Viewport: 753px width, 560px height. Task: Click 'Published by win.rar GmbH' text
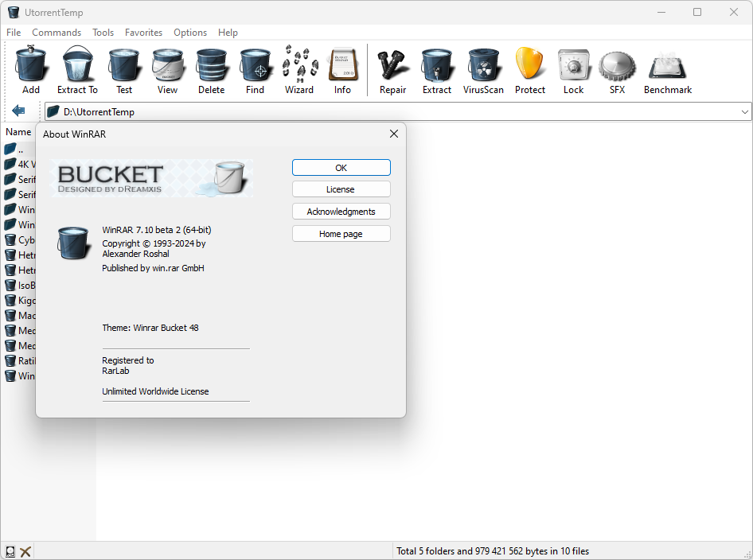tap(153, 268)
